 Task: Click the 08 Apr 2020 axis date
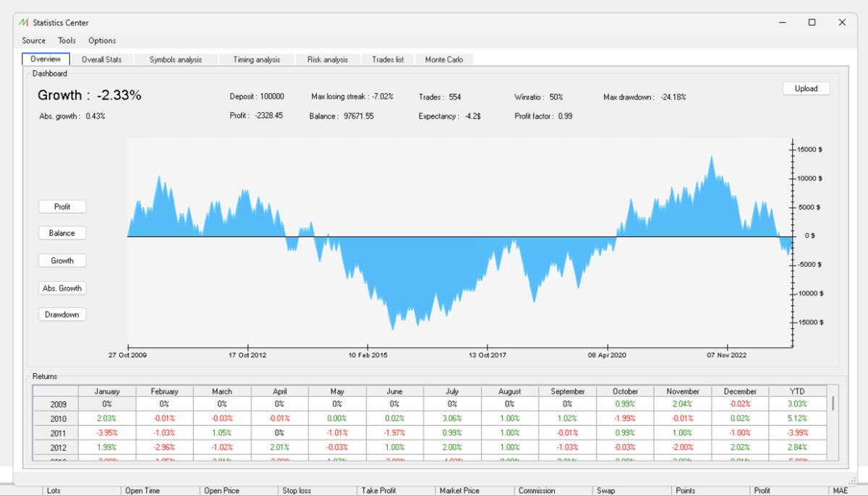[607, 355]
